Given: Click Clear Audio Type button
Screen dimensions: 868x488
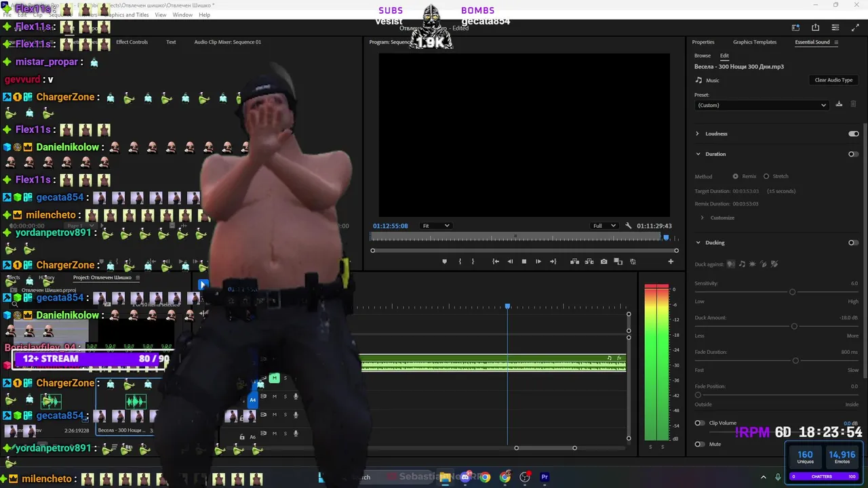Looking at the screenshot, I should [833, 80].
